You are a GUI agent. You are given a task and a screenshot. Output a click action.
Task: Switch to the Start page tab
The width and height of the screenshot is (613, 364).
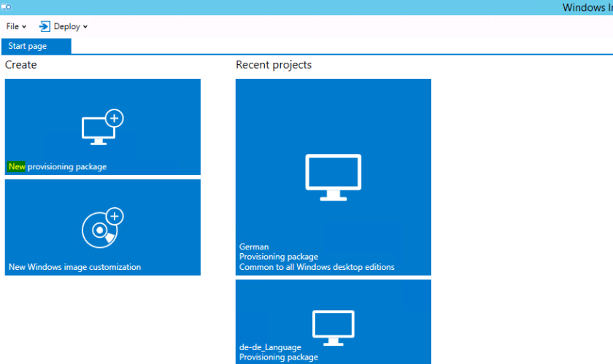(28, 46)
